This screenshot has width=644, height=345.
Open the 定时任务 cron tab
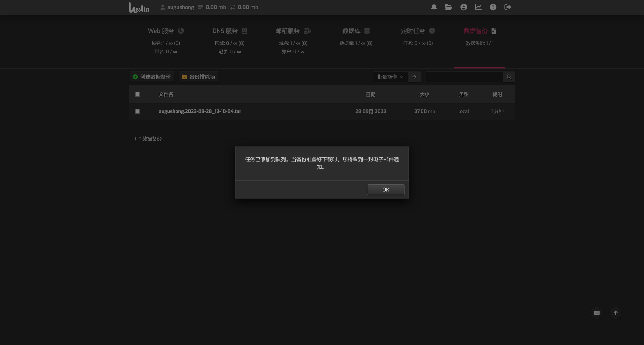pos(418,31)
